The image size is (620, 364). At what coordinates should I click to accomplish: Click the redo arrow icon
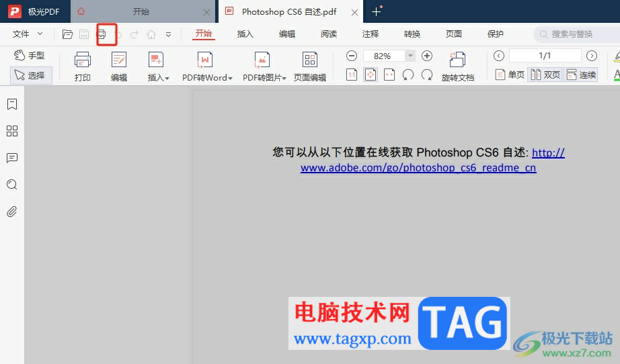pyautogui.click(x=134, y=35)
